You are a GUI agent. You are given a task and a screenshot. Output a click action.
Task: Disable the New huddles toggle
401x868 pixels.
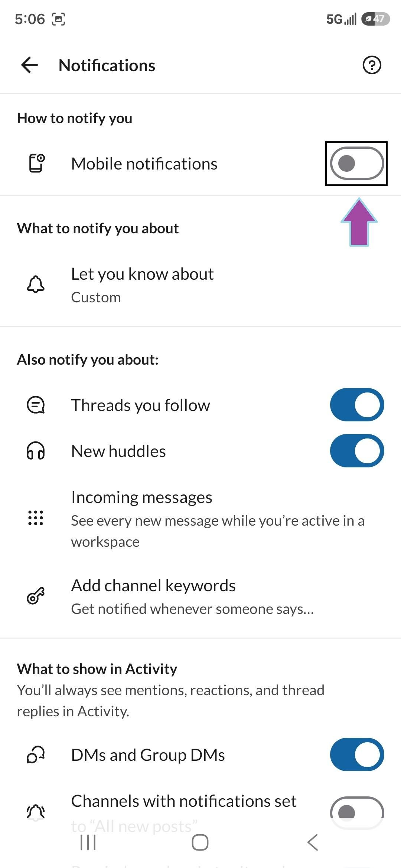coord(357,451)
